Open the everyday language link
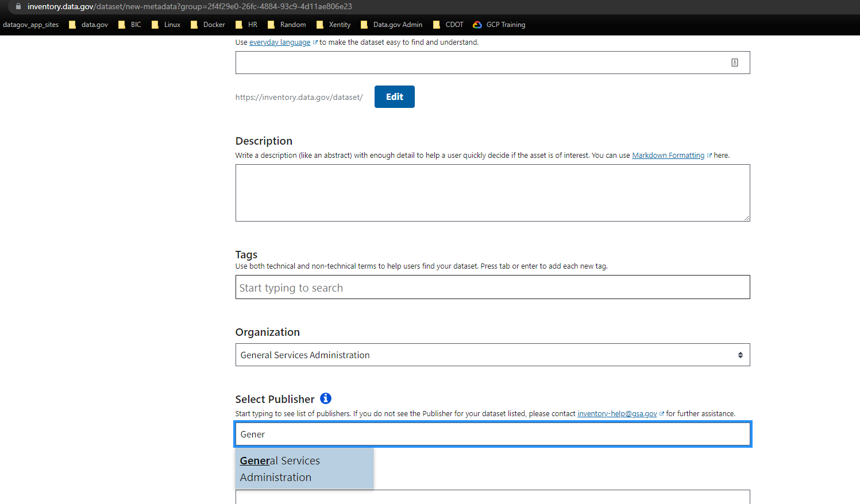Screen dimensions: 860x504 (x=280, y=42)
